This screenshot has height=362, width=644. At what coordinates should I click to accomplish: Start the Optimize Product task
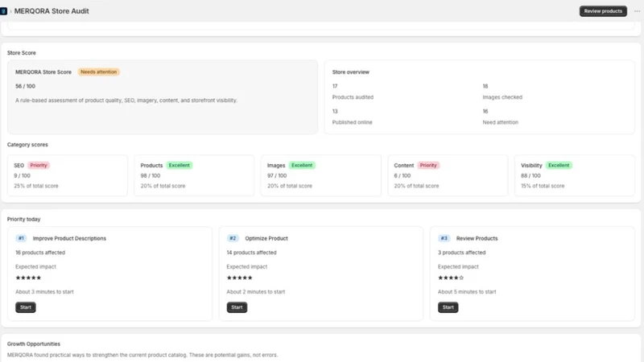pos(237,307)
